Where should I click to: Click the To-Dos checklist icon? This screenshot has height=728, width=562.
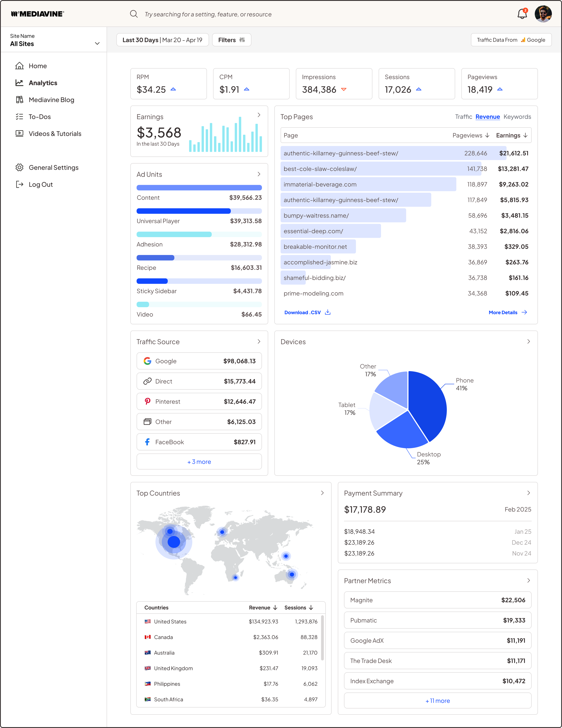20,117
